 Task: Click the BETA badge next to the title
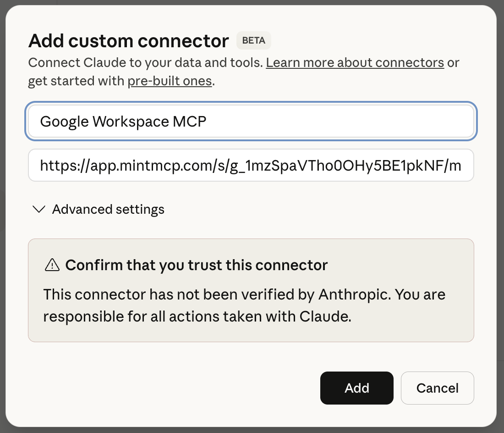click(253, 40)
